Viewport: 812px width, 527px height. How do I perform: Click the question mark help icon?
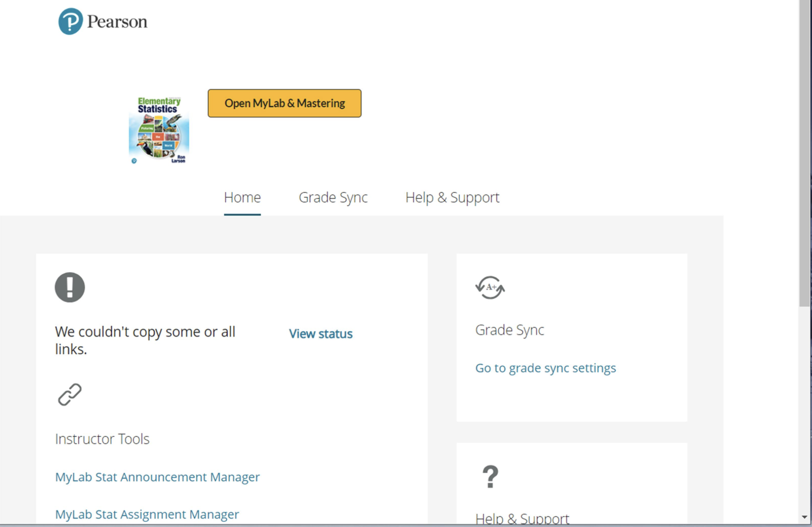(x=490, y=476)
